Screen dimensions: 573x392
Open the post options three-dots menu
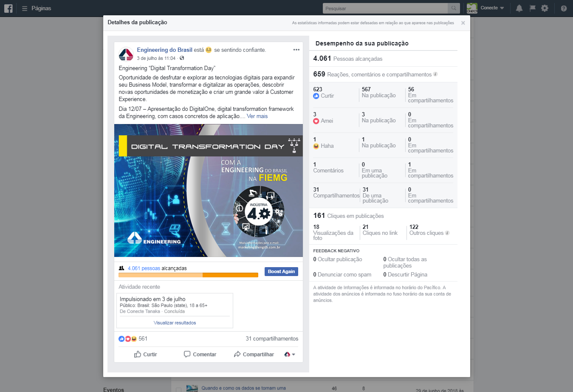[x=296, y=50]
